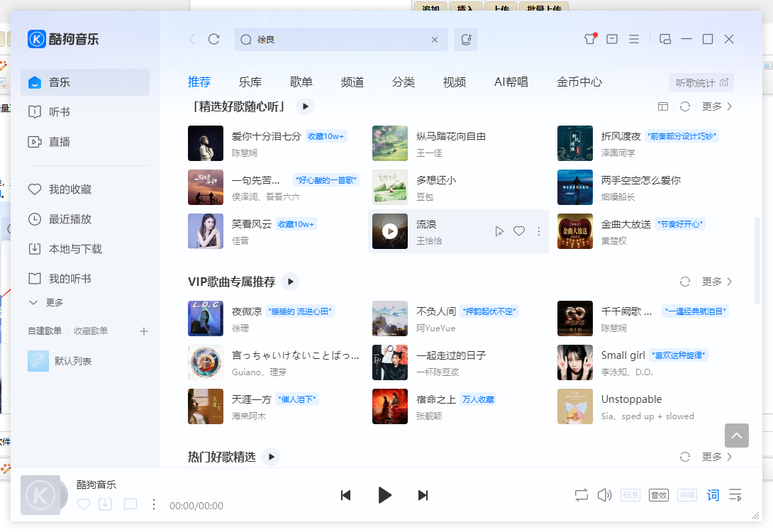Go back with the left arrow
The image size is (773, 532).
tap(192, 39)
